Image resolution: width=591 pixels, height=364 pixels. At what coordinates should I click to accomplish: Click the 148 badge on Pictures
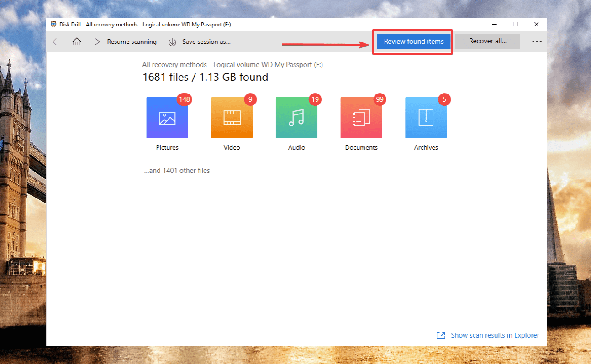point(185,99)
